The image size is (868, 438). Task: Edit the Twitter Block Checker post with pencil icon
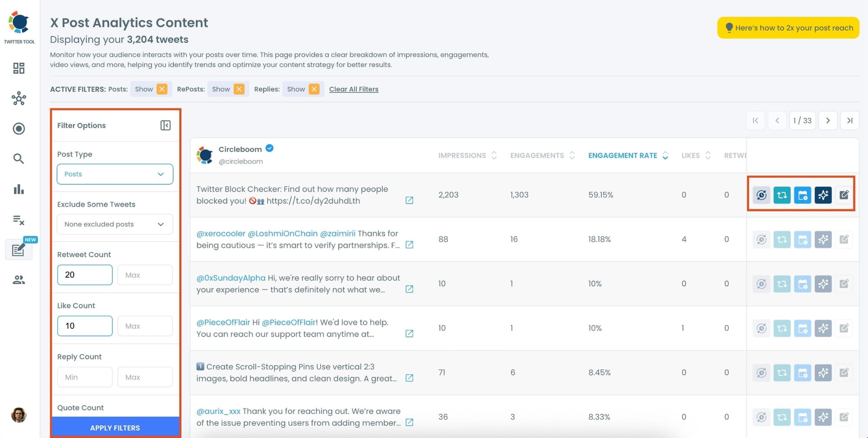coord(844,195)
